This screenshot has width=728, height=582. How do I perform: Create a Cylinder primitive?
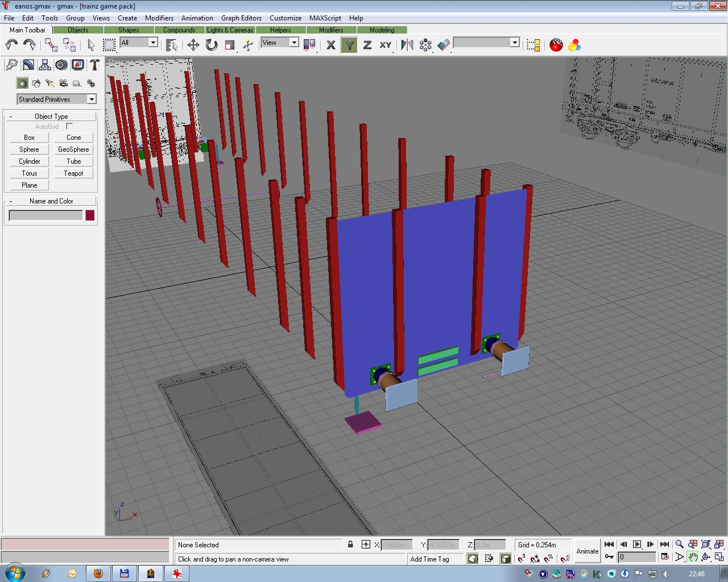coord(30,161)
